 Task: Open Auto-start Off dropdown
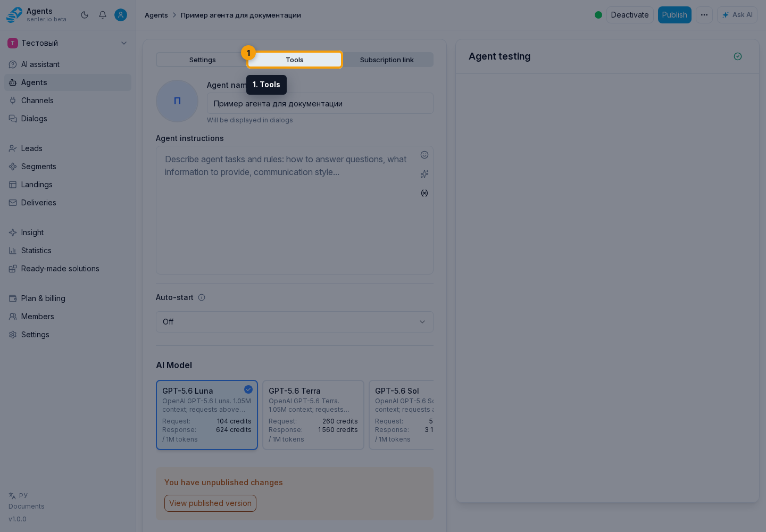pyautogui.click(x=295, y=322)
